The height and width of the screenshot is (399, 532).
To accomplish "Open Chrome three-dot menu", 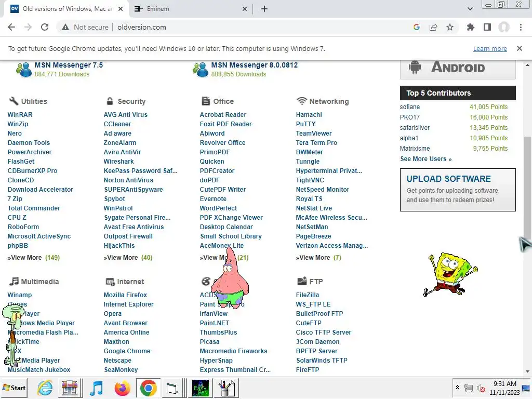I will point(521,27).
